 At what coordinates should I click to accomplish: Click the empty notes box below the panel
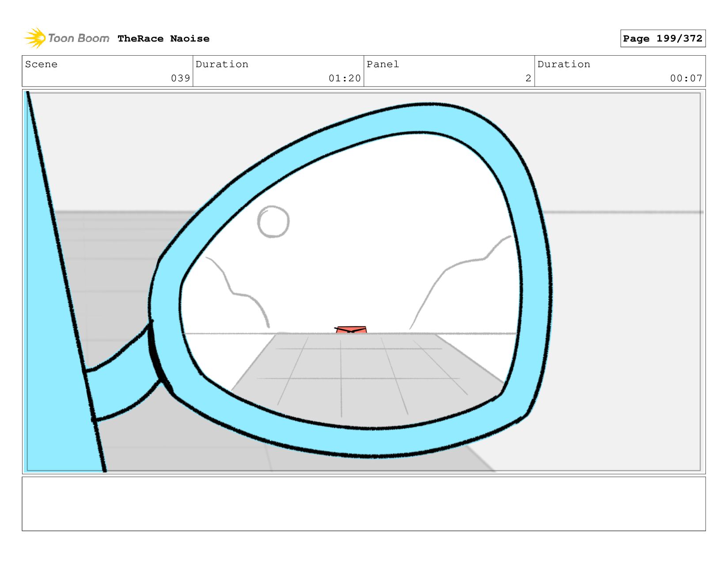[x=364, y=503]
